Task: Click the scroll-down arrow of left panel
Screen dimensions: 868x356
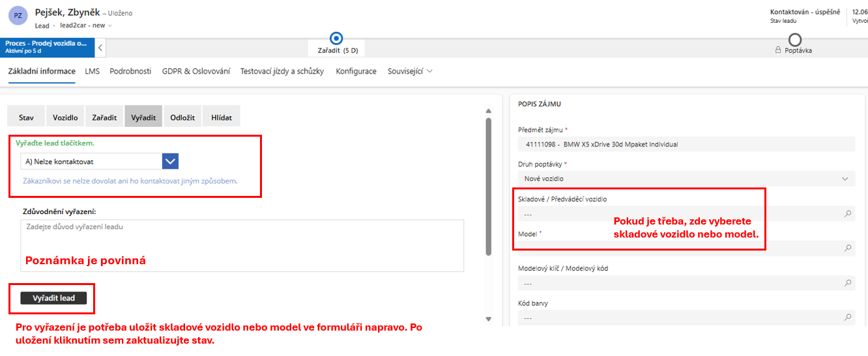Action: coord(489,319)
